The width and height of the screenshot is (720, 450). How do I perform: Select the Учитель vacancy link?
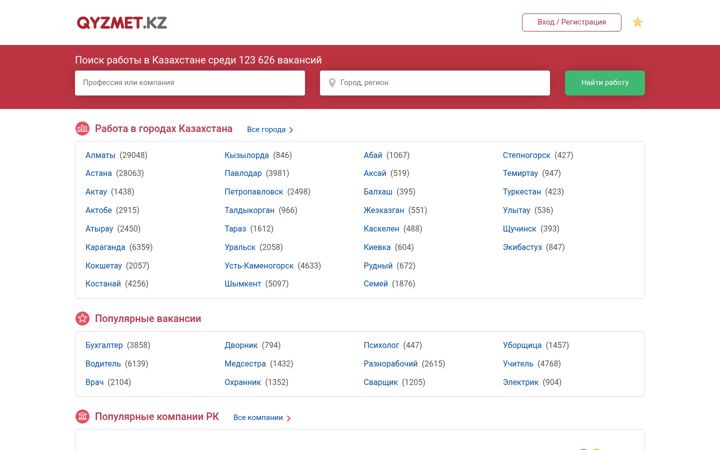point(518,364)
